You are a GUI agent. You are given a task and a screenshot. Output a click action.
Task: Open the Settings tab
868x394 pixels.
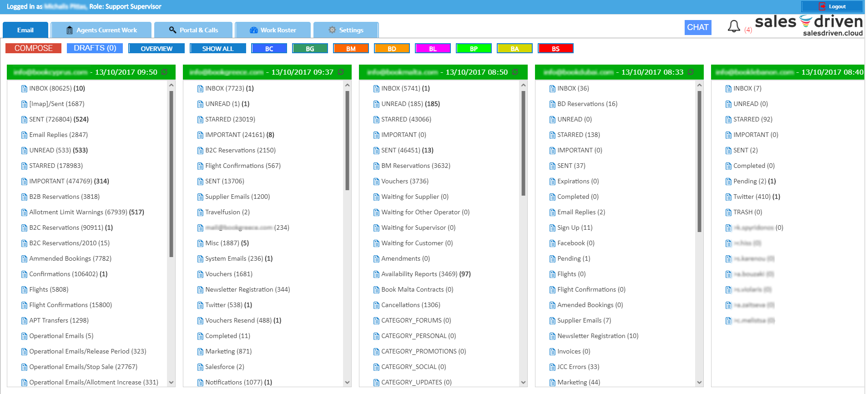346,30
